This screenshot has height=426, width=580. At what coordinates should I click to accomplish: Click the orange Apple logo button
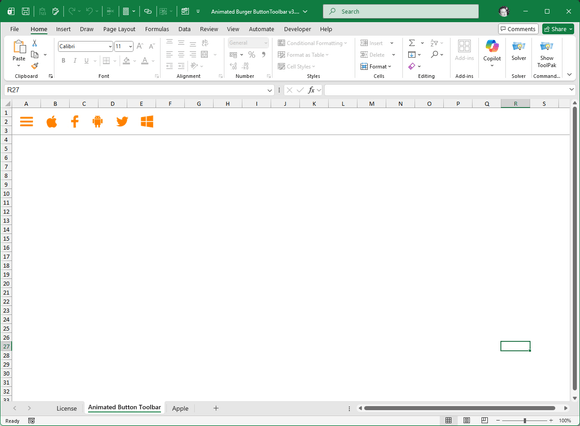point(52,121)
